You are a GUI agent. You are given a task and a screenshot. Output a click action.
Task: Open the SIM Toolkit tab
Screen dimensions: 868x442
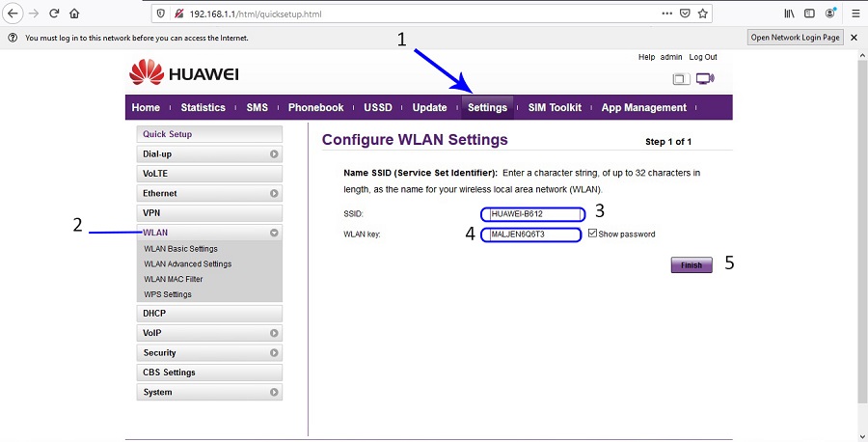[555, 107]
